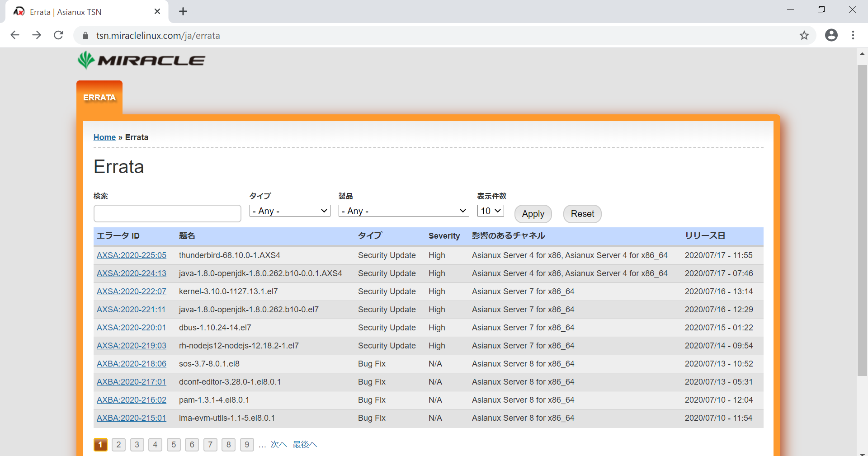Switch to the ERRATA tab
The image size is (868, 456).
click(99, 98)
